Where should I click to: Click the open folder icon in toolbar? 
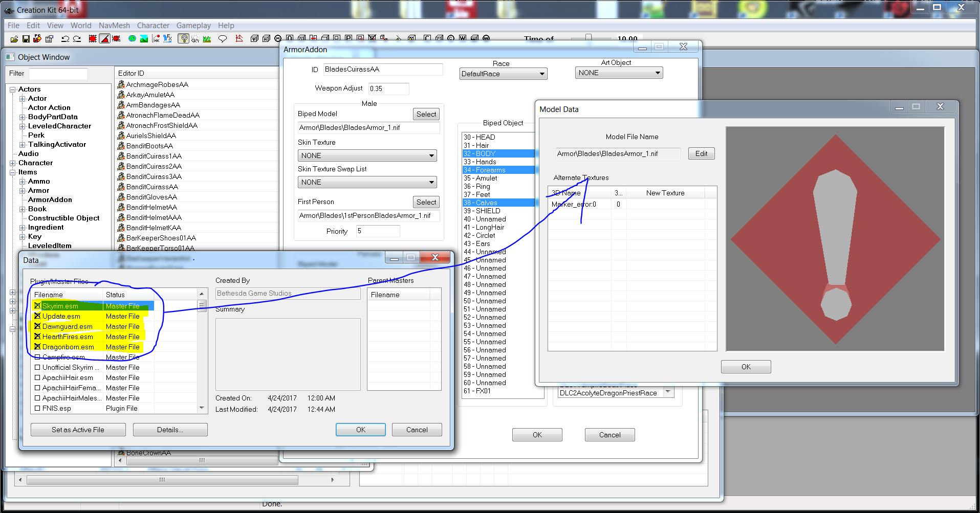14,39
